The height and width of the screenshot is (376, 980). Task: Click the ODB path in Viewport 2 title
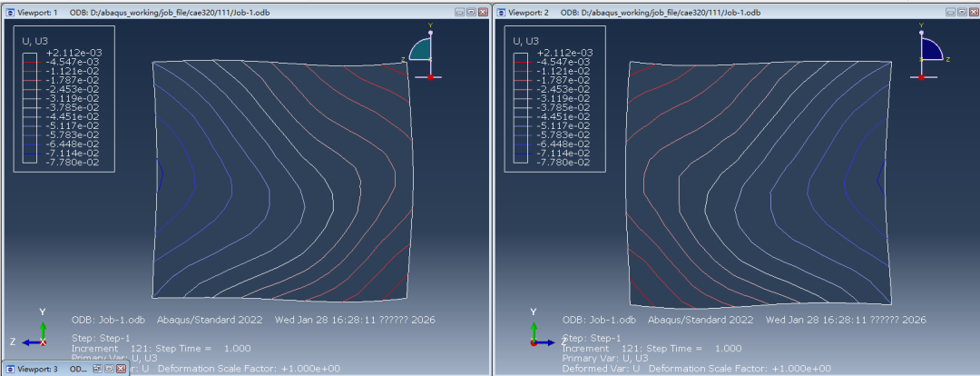point(661,13)
